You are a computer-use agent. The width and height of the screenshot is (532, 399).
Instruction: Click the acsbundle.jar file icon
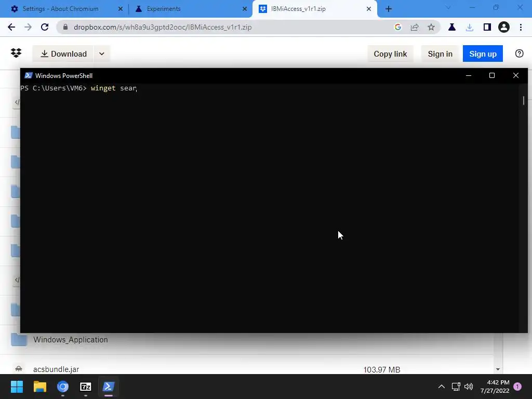19,368
